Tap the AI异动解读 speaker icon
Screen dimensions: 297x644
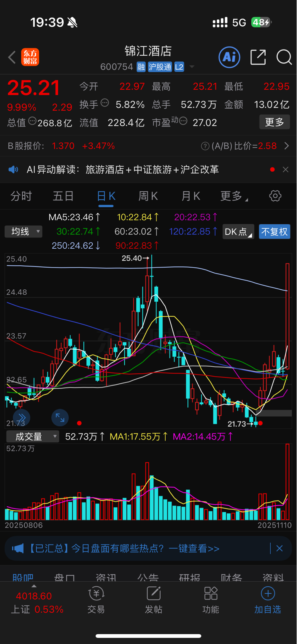tap(14, 169)
